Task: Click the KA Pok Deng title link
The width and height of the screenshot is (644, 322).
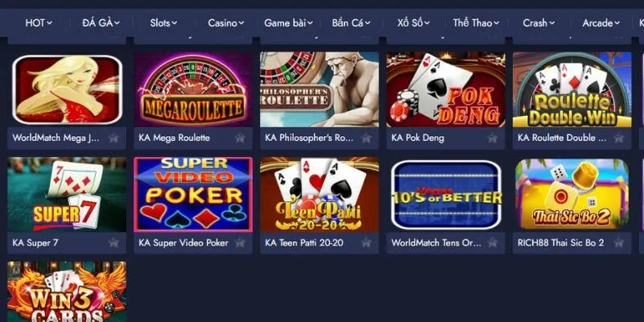Action: pyautogui.click(x=418, y=138)
